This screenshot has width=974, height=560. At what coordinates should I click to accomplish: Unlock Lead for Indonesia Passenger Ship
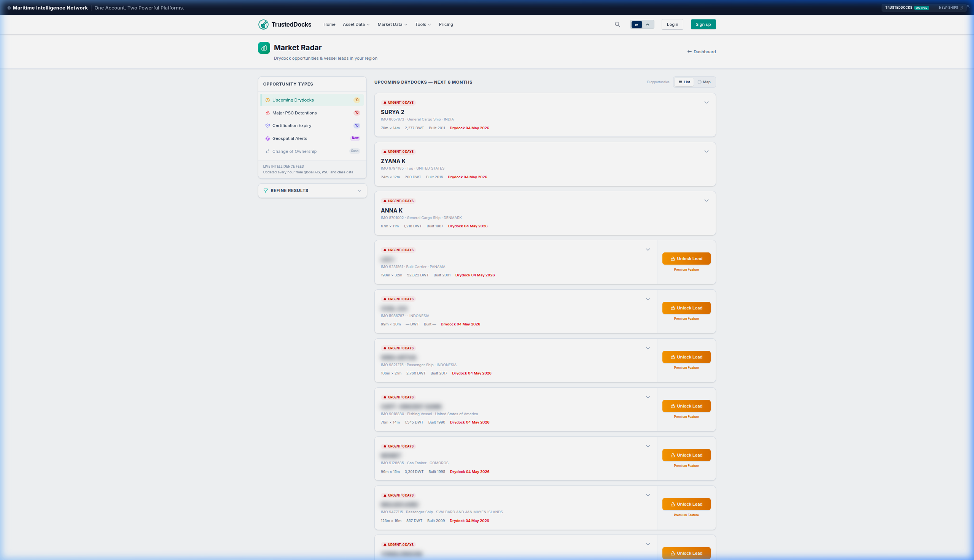coord(686,357)
